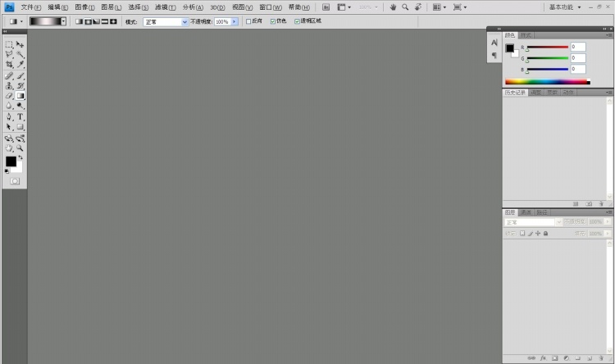Image resolution: width=615 pixels, height=364 pixels.
Task: Select the Eraser tool
Action: [9, 96]
